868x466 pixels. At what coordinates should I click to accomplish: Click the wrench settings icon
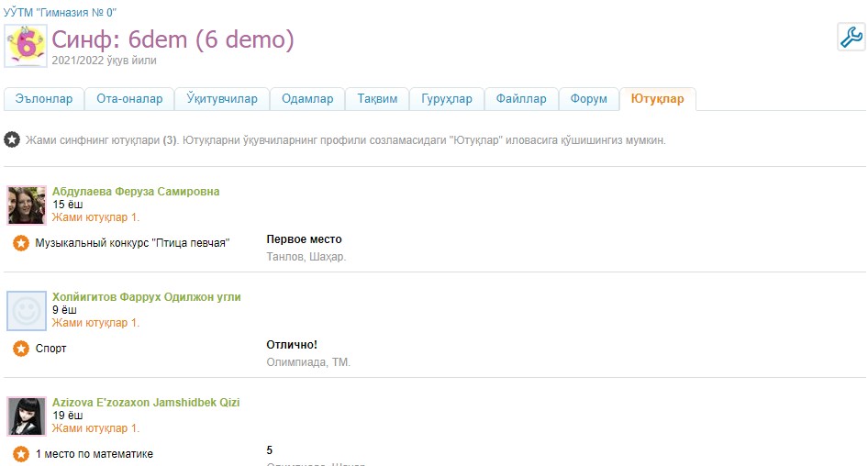[851, 38]
